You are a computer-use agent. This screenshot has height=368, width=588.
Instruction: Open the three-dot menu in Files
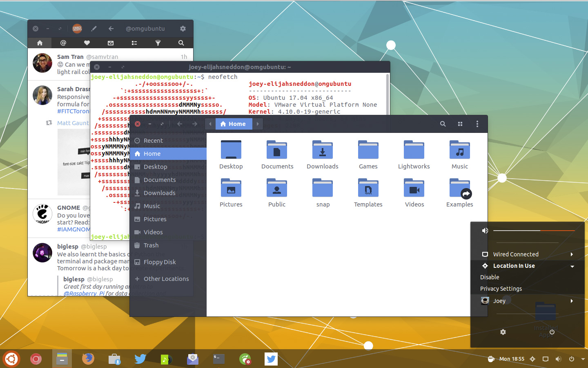point(477,124)
